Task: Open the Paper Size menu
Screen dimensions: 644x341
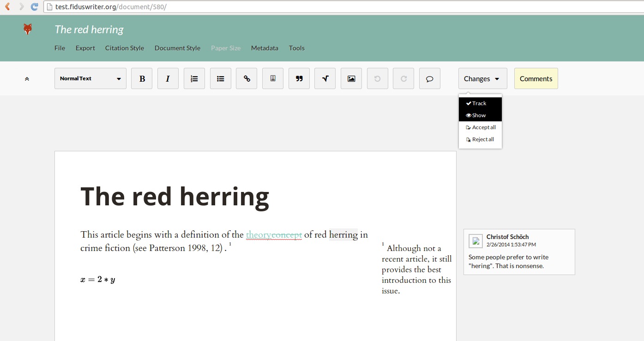Action: (226, 48)
